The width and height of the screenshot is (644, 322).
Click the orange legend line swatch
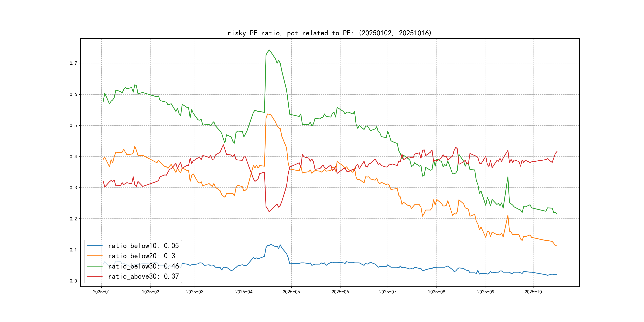point(94,256)
